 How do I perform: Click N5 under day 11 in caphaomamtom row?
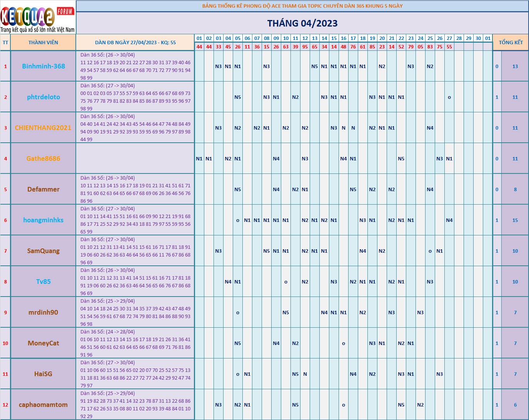coord(295,405)
